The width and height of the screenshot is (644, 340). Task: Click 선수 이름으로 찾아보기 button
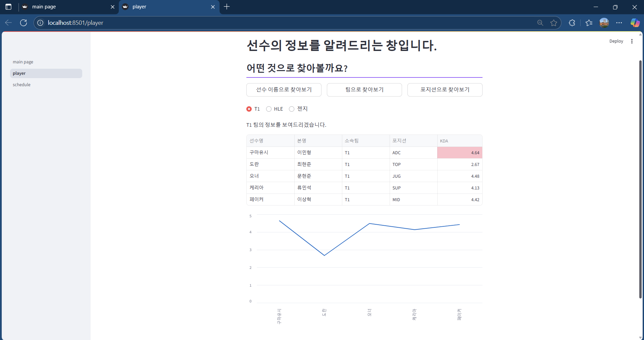point(284,90)
